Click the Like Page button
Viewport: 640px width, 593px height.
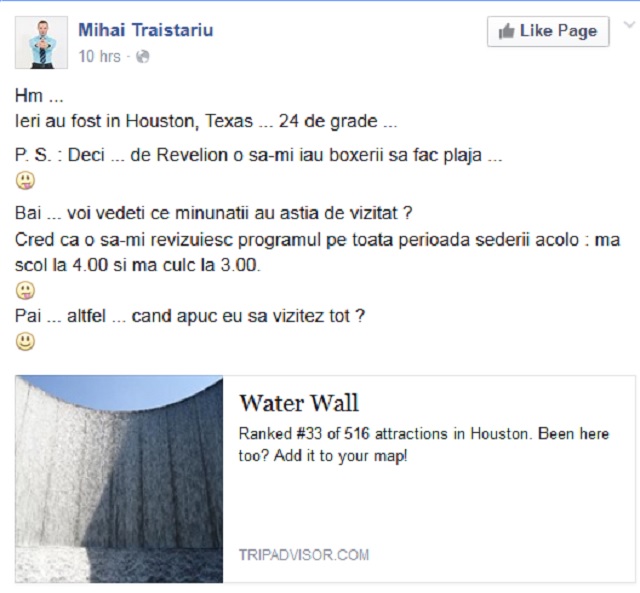click(x=548, y=31)
